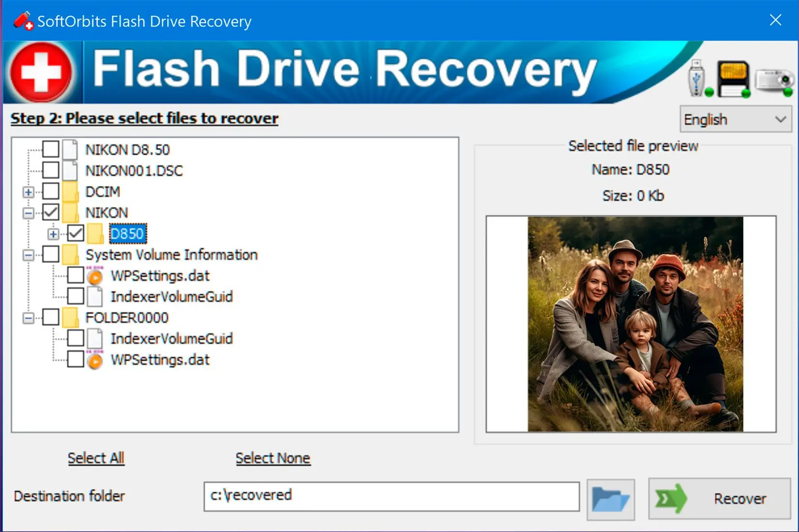Click the Select None link
This screenshot has width=799, height=532.
(x=273, y=458)
